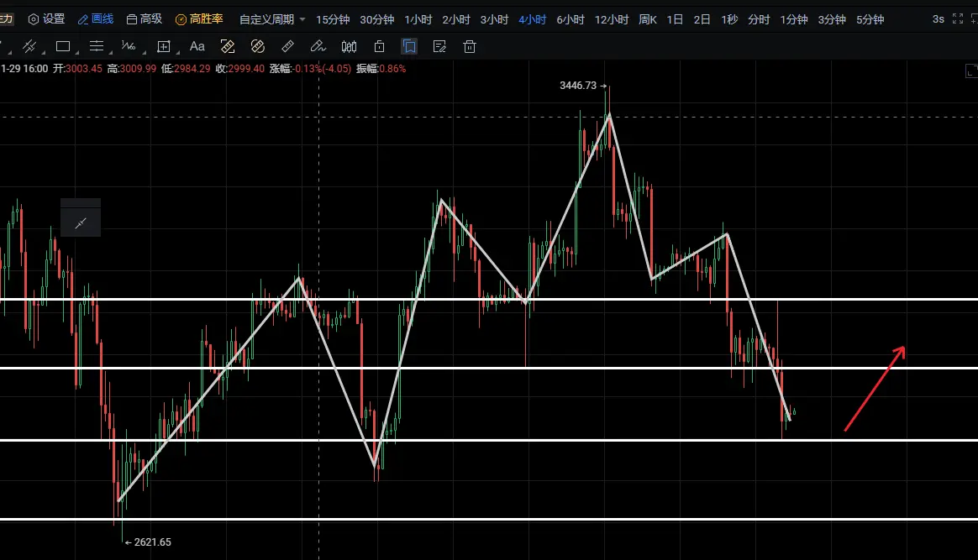Switch to the 3分钟 timeframe

(x=832, y=19)
